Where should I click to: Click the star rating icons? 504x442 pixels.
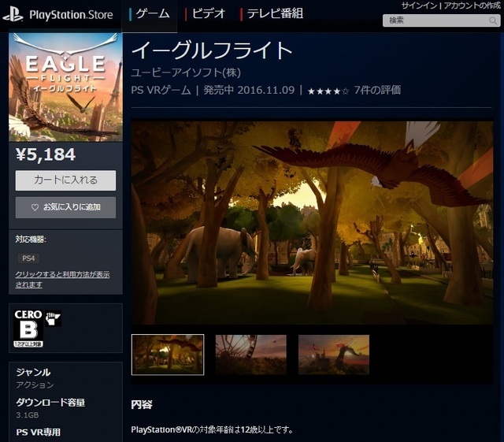[328, 91]
